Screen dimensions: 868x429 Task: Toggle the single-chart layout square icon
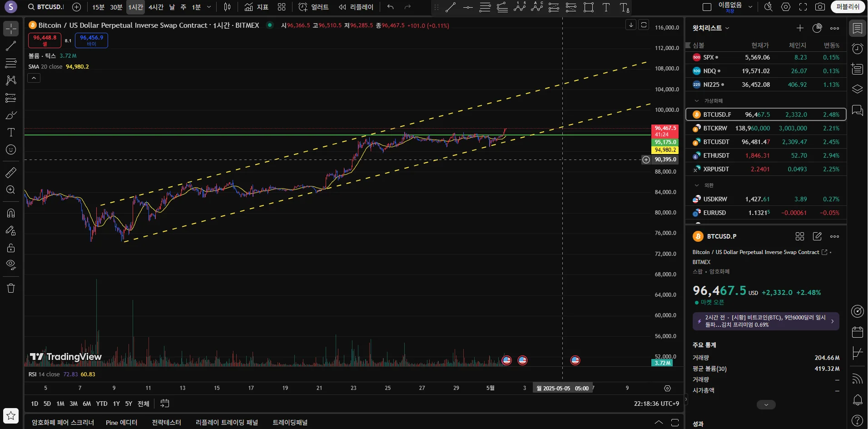click(x=707, y=7)
